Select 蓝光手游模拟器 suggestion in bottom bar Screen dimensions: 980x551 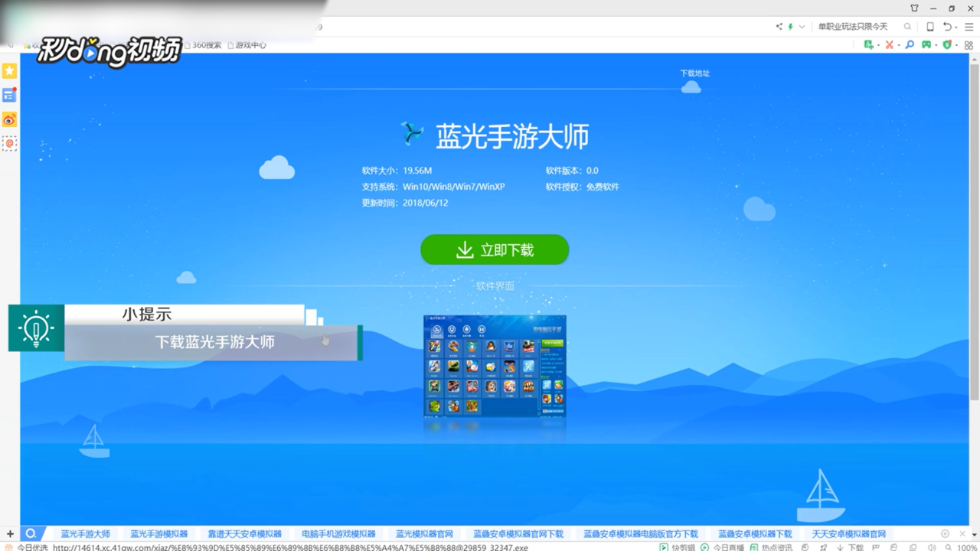(159, 533)
